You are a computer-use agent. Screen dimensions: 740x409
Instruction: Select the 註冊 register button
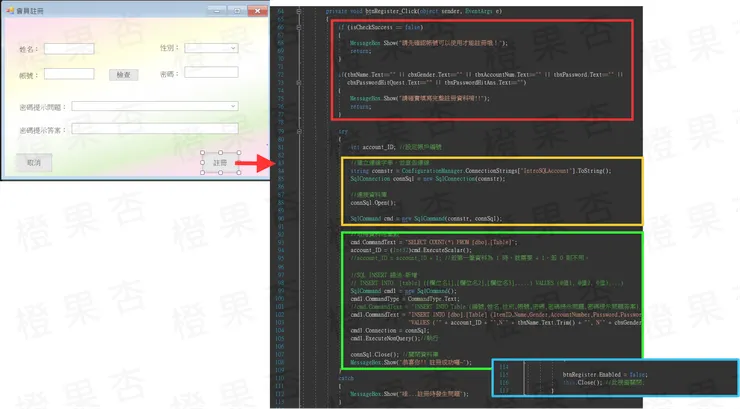(220, 163)
